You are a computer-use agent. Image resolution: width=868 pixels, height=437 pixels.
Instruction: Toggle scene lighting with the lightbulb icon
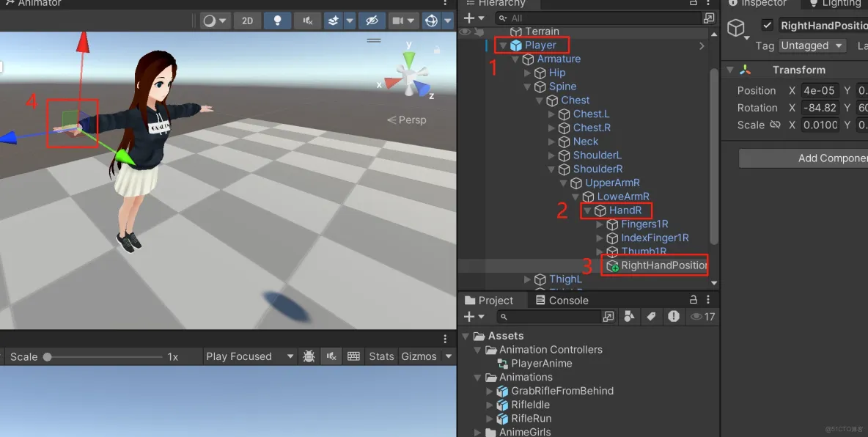click(277, 21)
